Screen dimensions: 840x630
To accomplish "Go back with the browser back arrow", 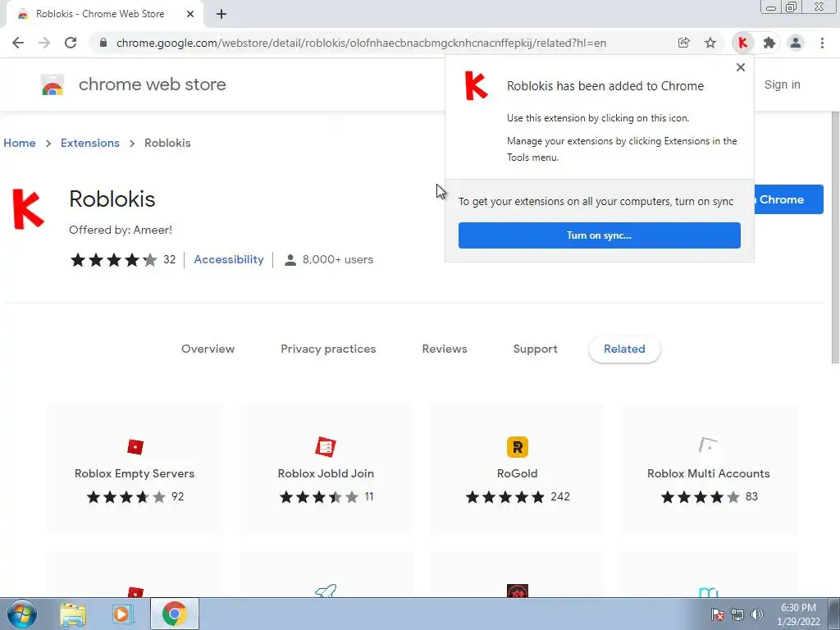I will tap(18, 43).
